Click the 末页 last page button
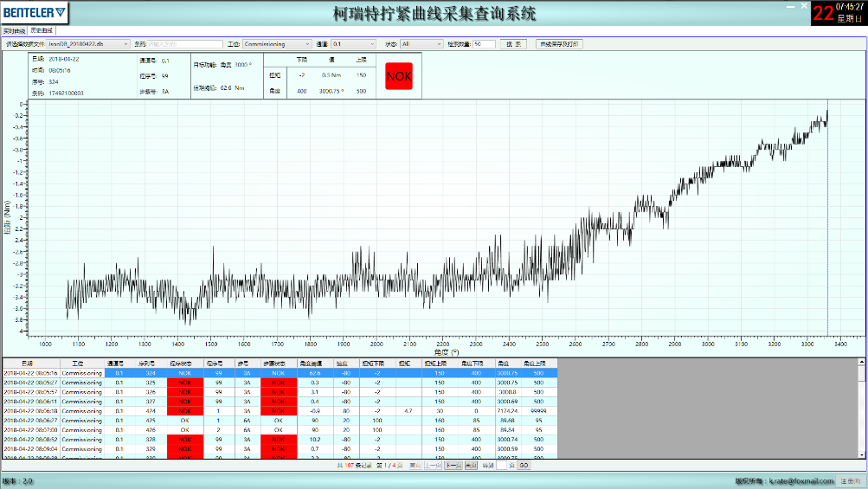 pyautogui.click(x=471, y=466)
